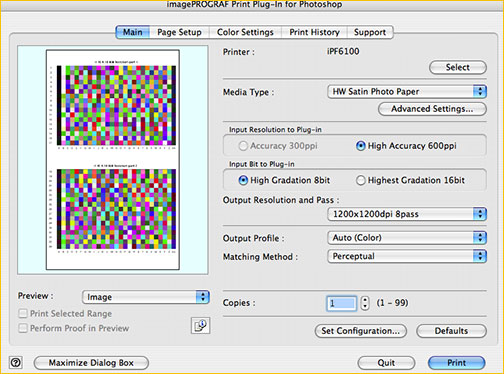Image resolution: width=504 pixels, height=374 pixels.
Task: Open the Page Setup tab
Action: (x=179, y=32)
